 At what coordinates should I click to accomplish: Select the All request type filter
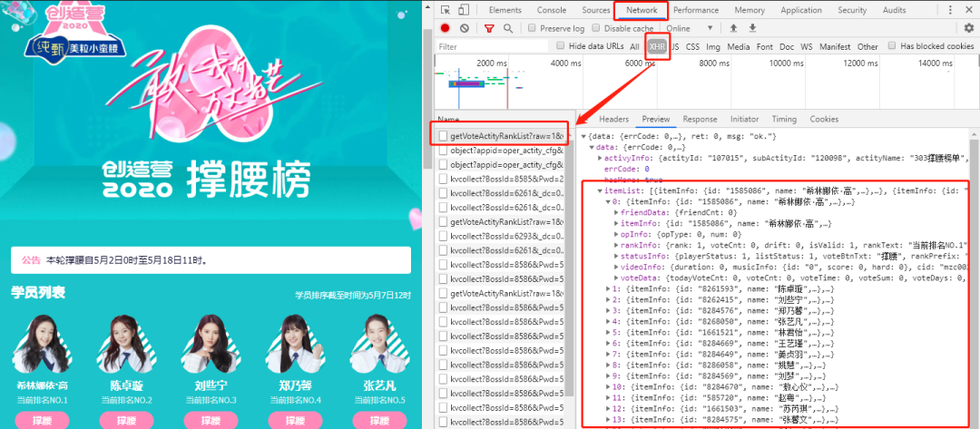[x=634, y=47]
